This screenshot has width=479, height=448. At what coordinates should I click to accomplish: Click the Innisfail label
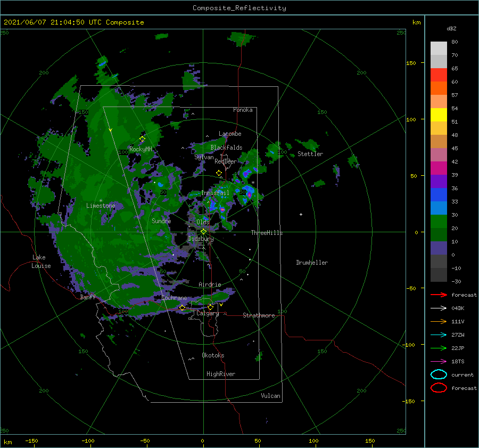215,193
